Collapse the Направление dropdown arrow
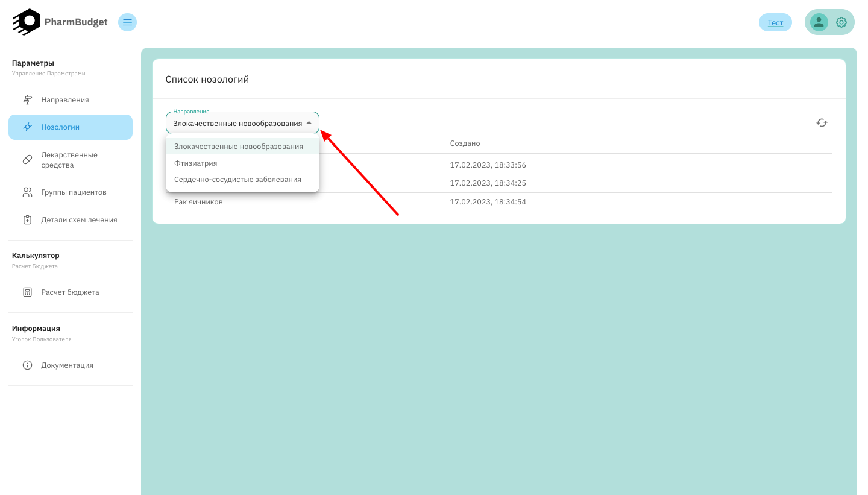 309,123
